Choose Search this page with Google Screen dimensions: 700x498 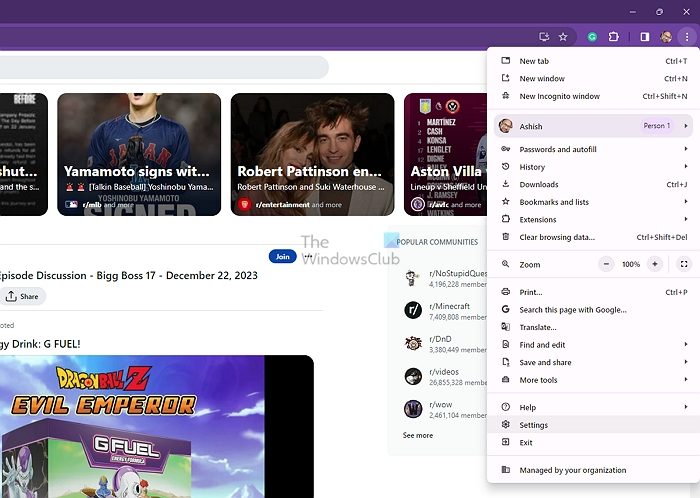pos(594,310)
